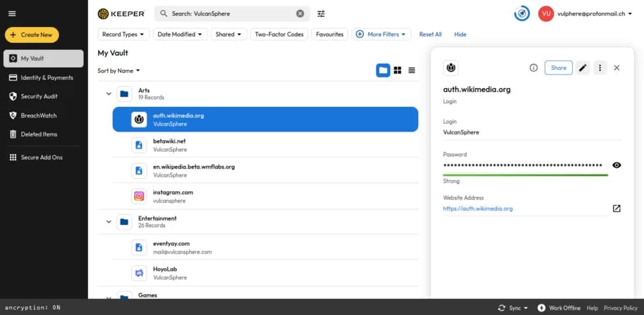Click the Games folder name
This screenshot has height=315, width=644.
148,296
